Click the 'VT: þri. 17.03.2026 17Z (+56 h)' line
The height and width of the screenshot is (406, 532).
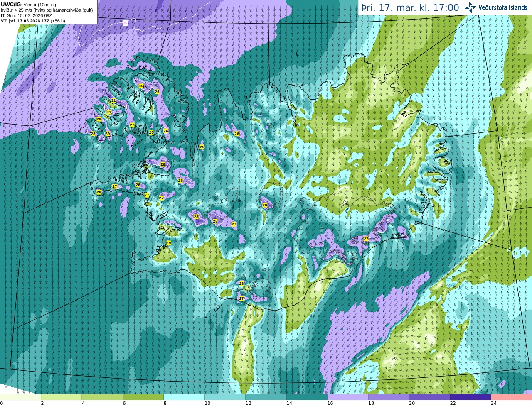pyautogui.click(x=33, y=20)
